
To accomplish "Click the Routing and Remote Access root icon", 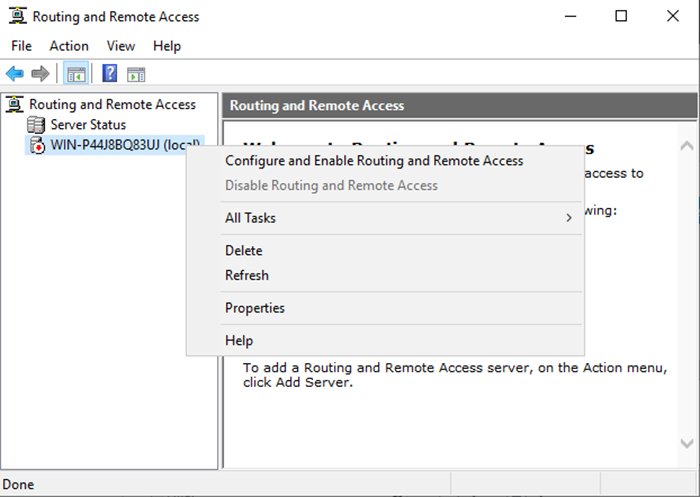I will coord(15,104).
